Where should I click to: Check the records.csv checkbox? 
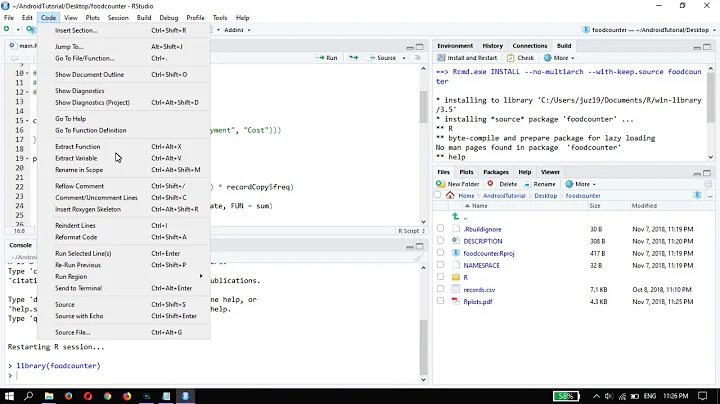(440, 289)
